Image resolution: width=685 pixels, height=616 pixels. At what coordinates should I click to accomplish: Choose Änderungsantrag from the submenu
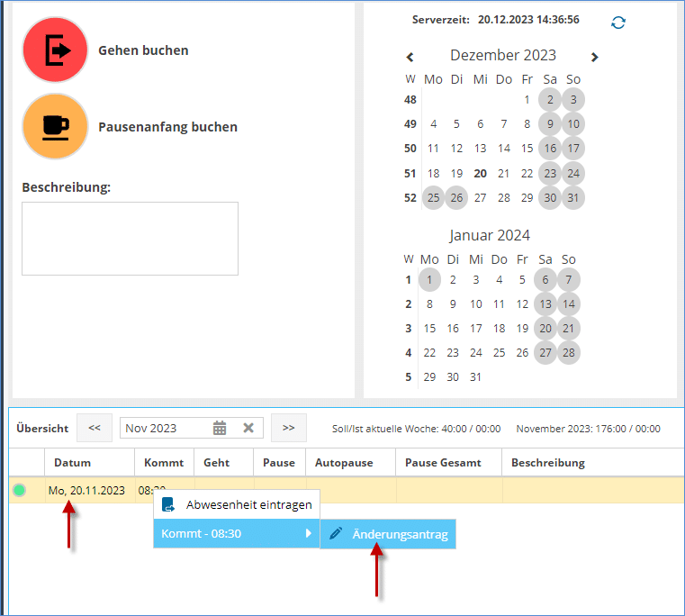tap(388, 533)
